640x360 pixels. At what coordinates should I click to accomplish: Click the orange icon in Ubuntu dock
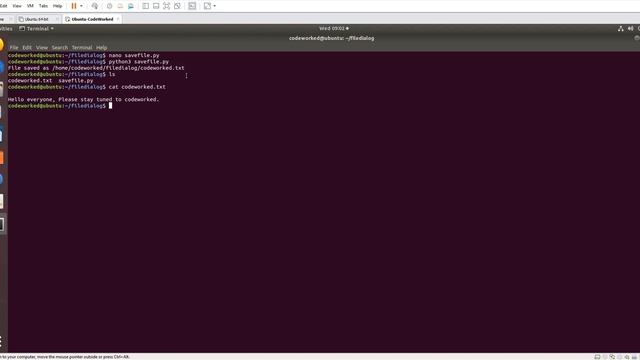pyautogui.click(x=2, y=158)
